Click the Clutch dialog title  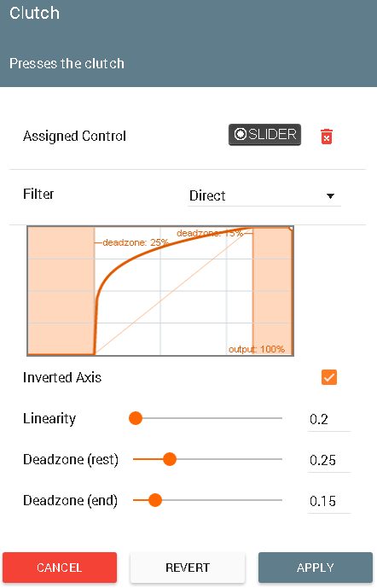[x=34, y=14]
